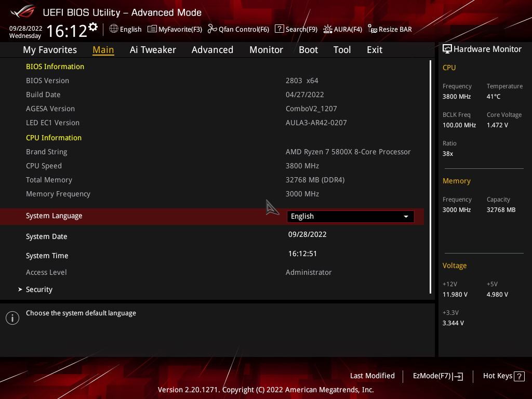
Task: Show the Hot Keys list
Action: tap(504, 376)
